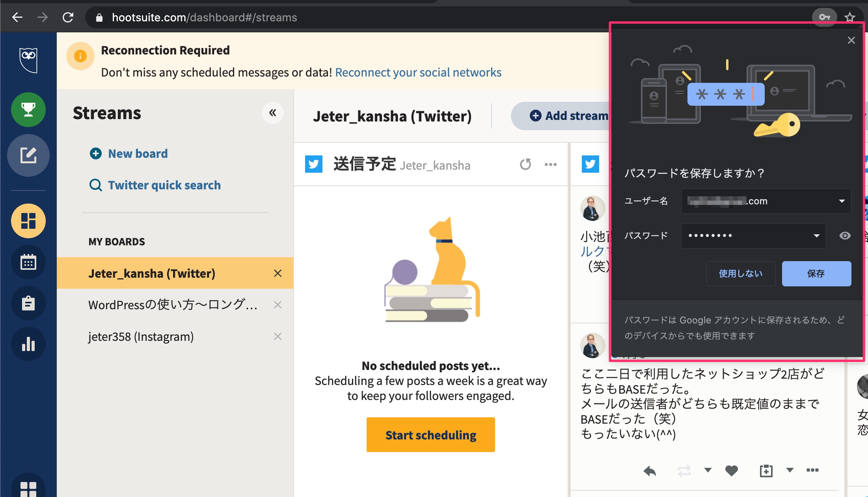Viewport: 868px width, 497px height.
Task: Click the Twitter bird icon of second stream
Action: coord(590,164)
